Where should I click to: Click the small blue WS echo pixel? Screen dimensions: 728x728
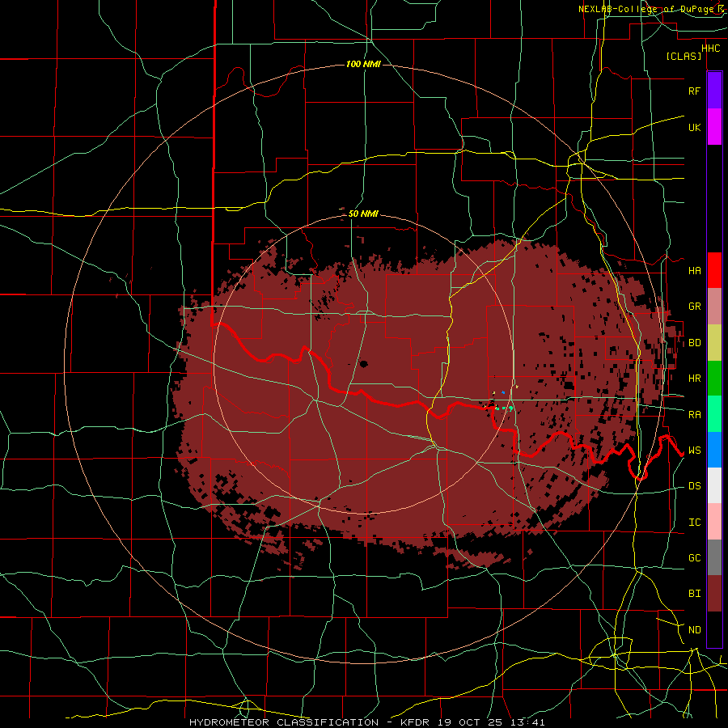pyautogui.click(x=503, y=392)
